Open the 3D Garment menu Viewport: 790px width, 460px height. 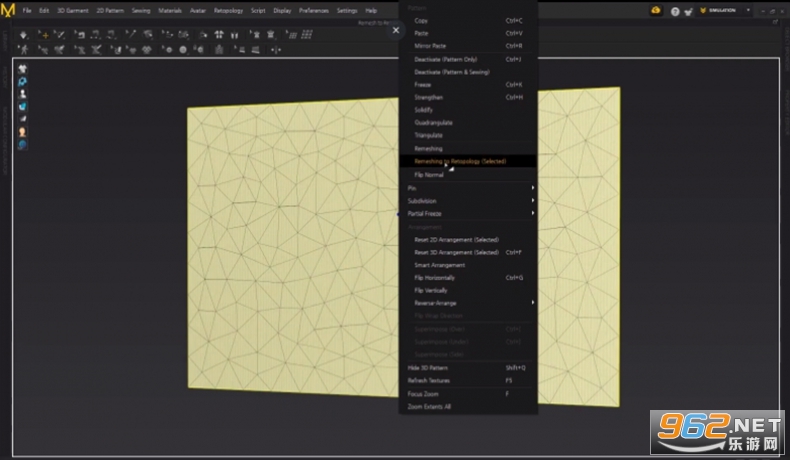point(73,11)
